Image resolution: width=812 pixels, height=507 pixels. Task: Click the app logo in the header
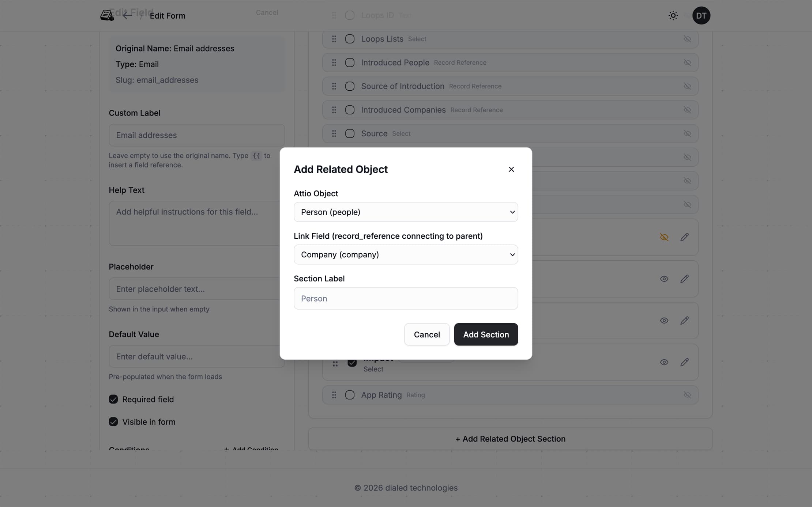coord(107,15)
